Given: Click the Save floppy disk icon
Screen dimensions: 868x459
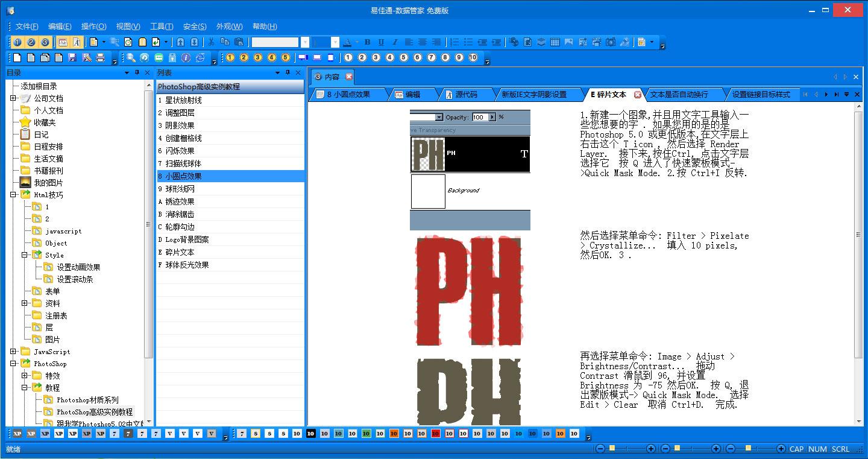Looking at the screenshot, I should tap(72, 58).
